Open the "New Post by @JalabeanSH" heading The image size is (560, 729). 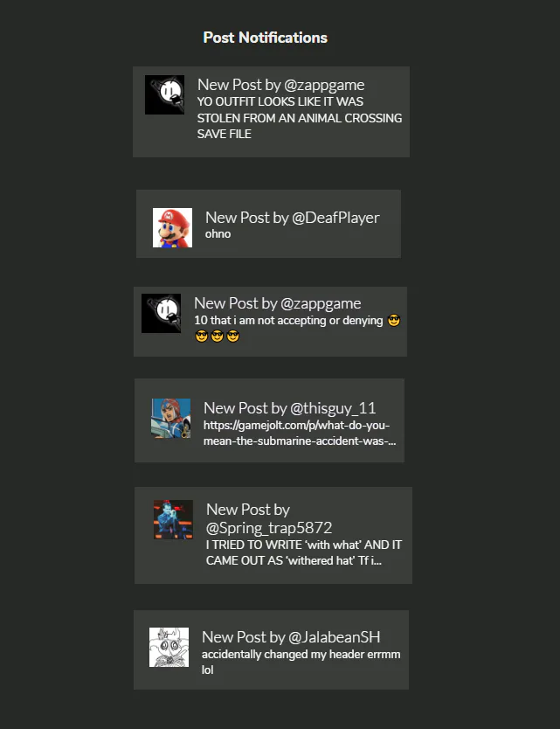(291, 637)
